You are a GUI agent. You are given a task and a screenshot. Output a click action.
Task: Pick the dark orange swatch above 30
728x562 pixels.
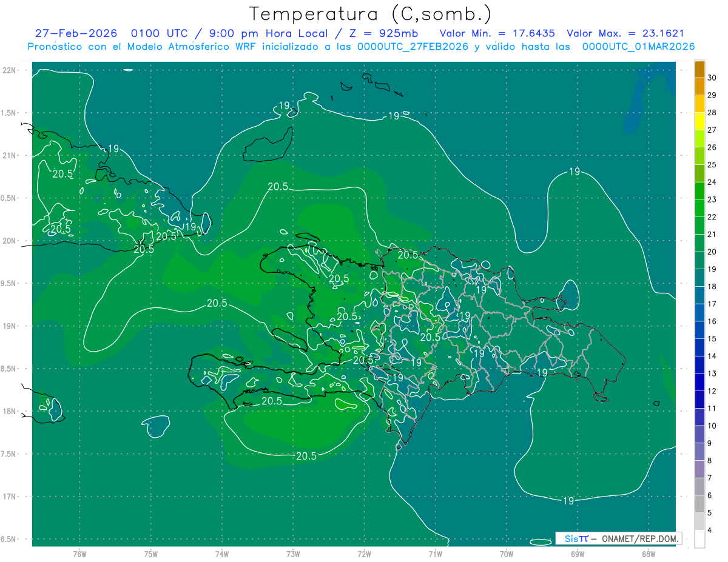tap(699, 69)
